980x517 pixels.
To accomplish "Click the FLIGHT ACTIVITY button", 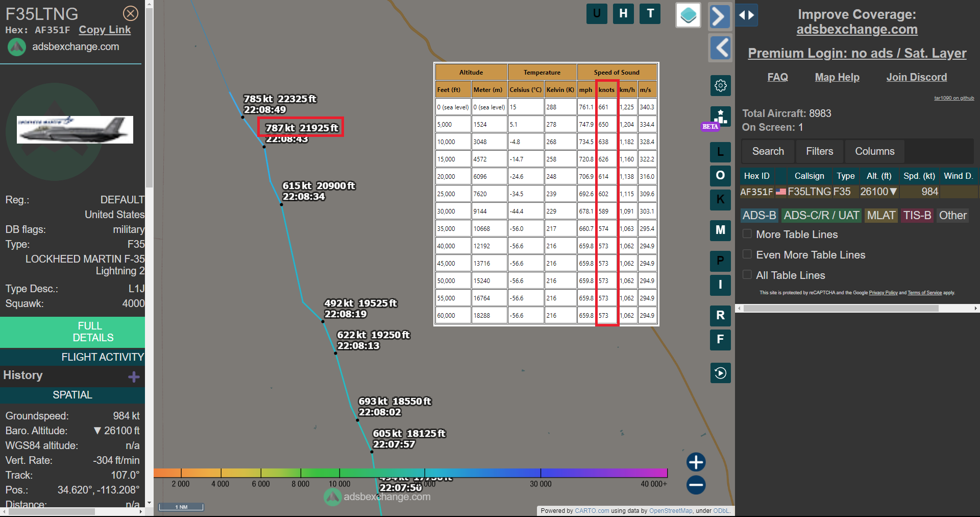I will (72, 357).
